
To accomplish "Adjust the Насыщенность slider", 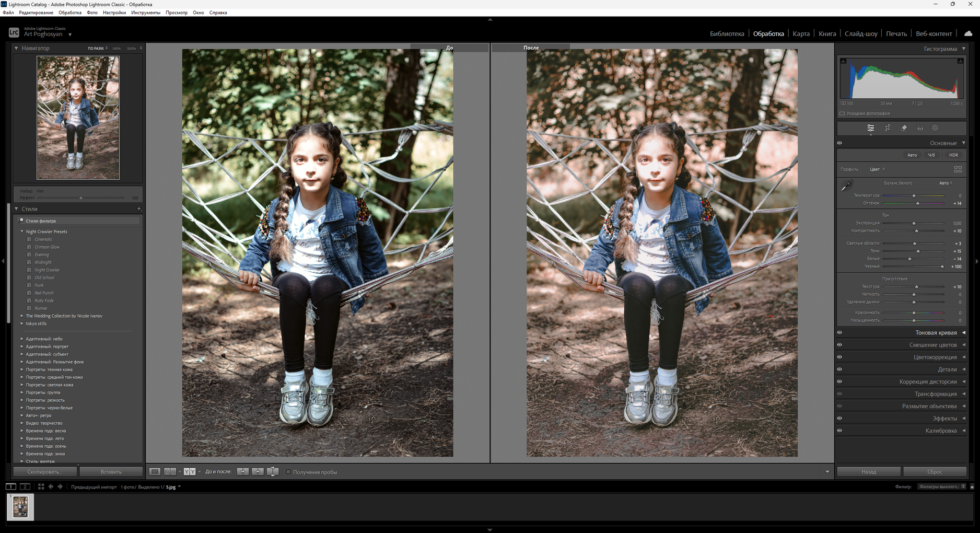I will coord(914,320).
